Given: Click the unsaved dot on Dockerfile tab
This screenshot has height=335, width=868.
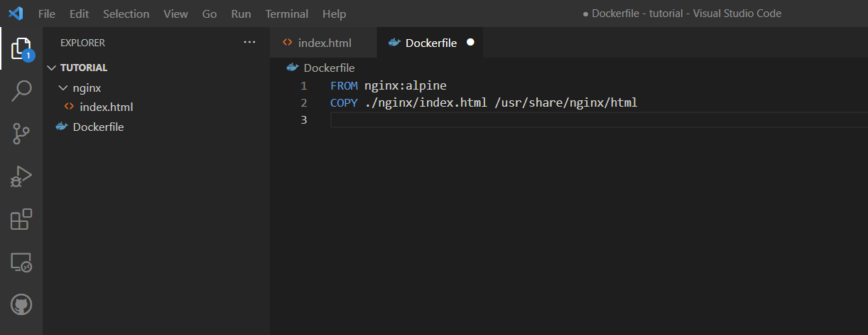Looking at the screenshot, I should (x=470, y=43).
